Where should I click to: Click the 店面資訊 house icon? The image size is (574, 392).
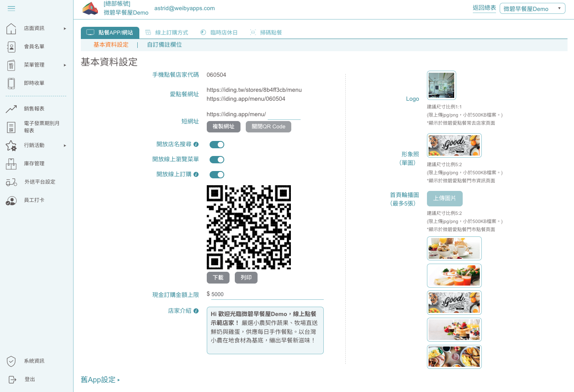[11, 28]
